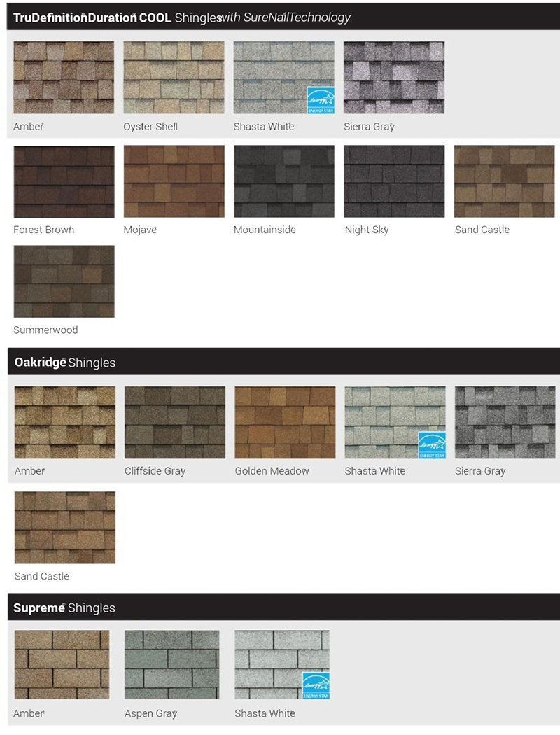560x735 pixels.
Task: Open the Summerwood shingle sample image
Action: coord(64,281)
